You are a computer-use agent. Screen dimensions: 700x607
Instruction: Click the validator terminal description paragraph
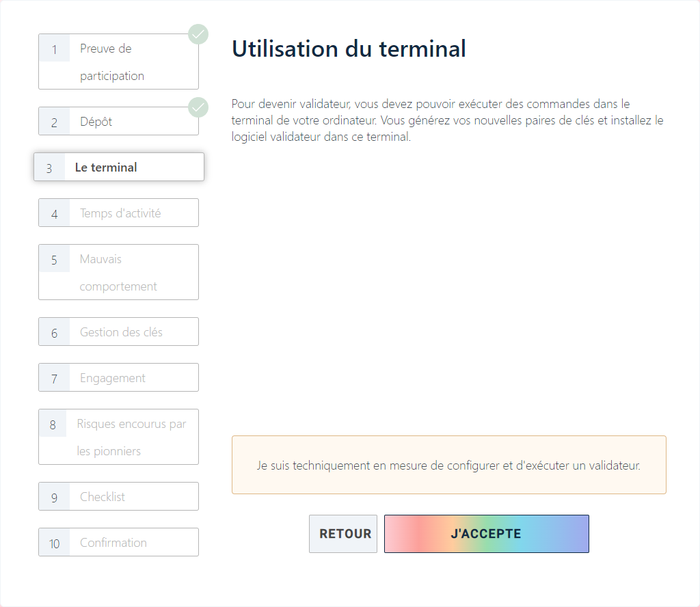point(447,120)
